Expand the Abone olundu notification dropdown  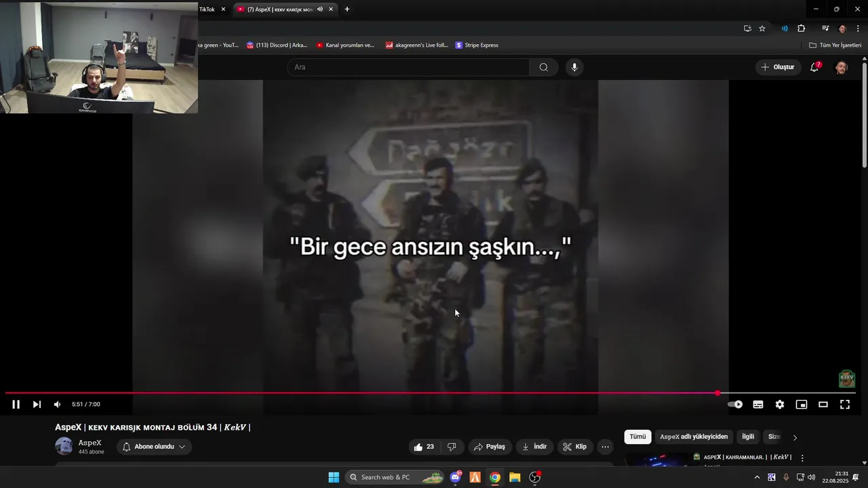(x=154, y=447)
